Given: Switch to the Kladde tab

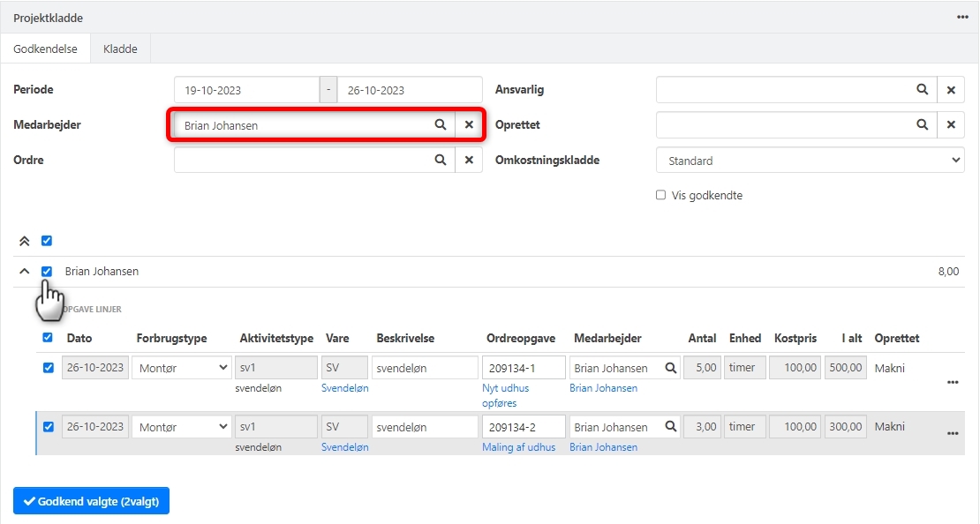Looking at the screenshot, I should tap(120, 49).
